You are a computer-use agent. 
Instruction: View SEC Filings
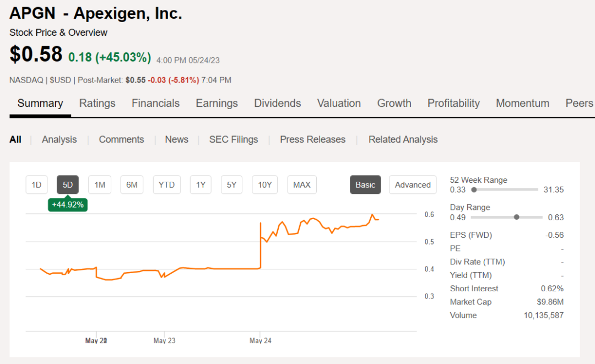coord(234,139)
